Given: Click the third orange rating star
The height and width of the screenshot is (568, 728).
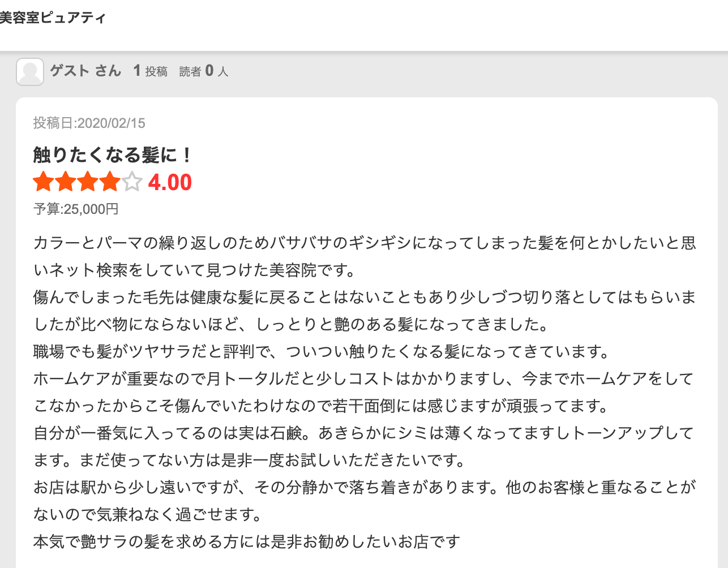Looking at the screenshot, I should click(88, 182).
